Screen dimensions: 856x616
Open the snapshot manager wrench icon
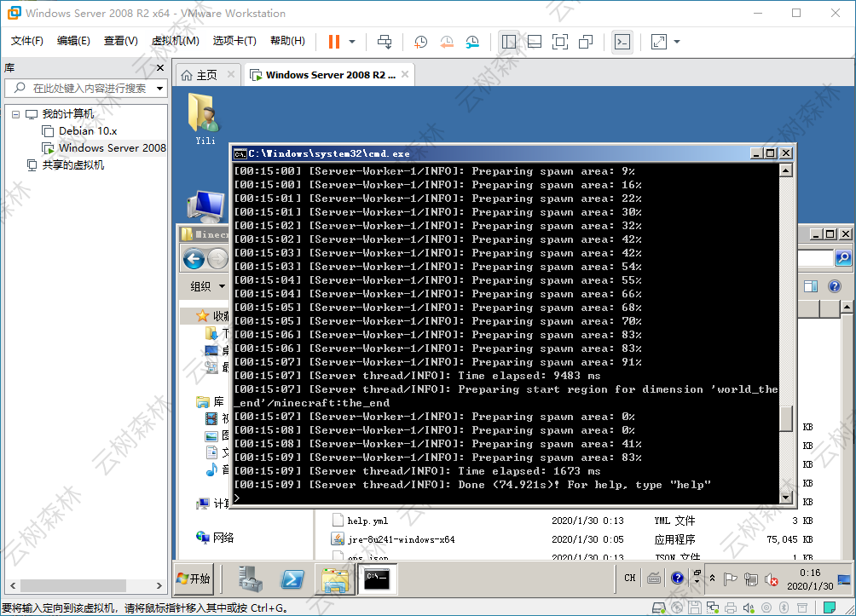pyautogui.click(x=472, y=42)
